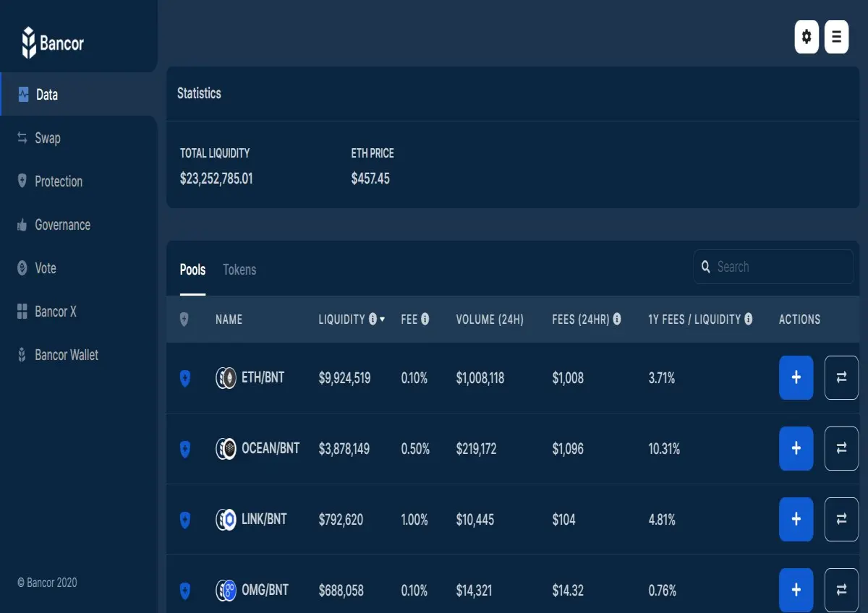
Task: Sort by NAME column header
Action: pos(229,320)
